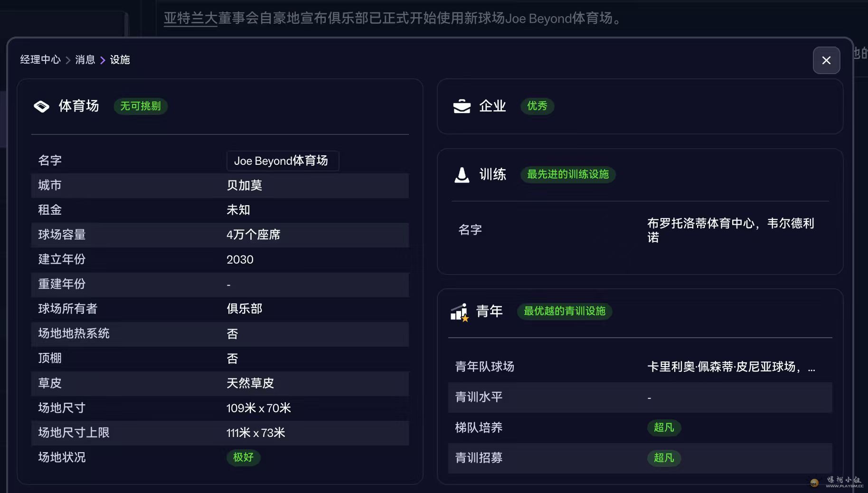868x493 pixels.
Task: Open 经理中心 in the breadcrumb
Action: [x=40, y=60]
